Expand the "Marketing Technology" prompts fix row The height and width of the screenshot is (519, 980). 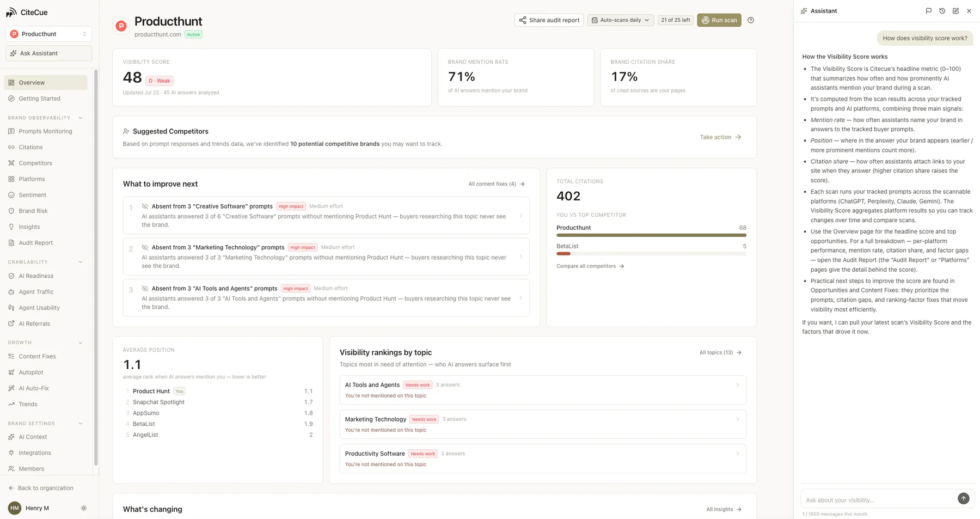[326, 257]
